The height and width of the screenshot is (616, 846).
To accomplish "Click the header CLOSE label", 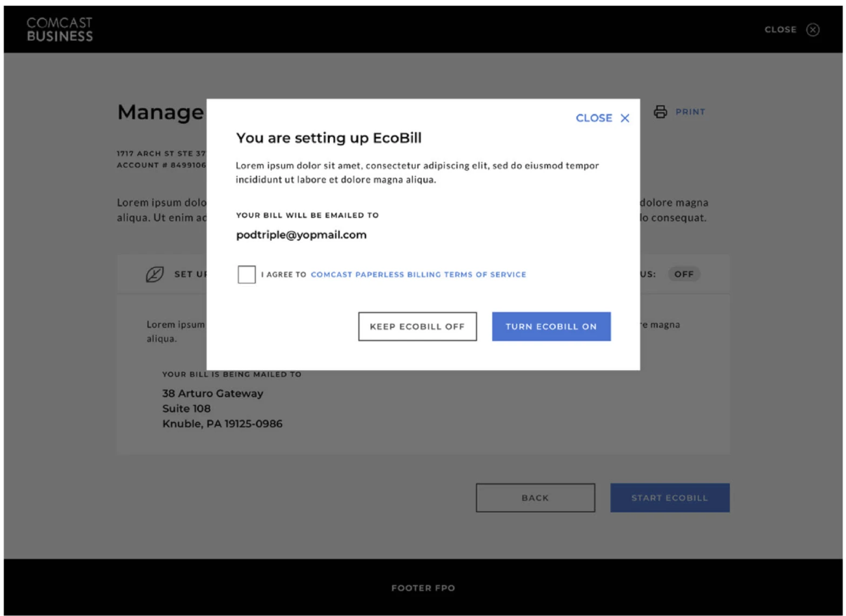I will coord(780,29).
